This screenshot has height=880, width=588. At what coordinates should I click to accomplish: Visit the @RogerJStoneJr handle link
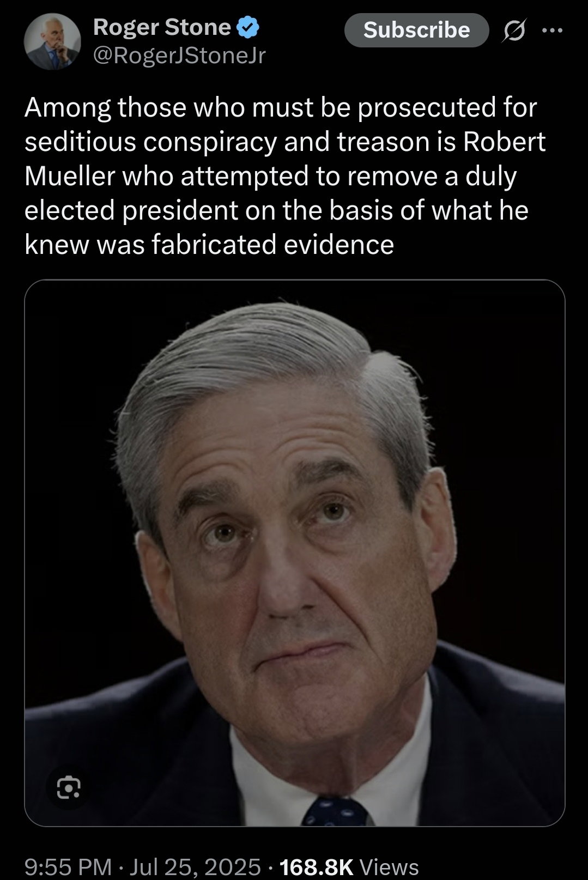coord(179,56)
